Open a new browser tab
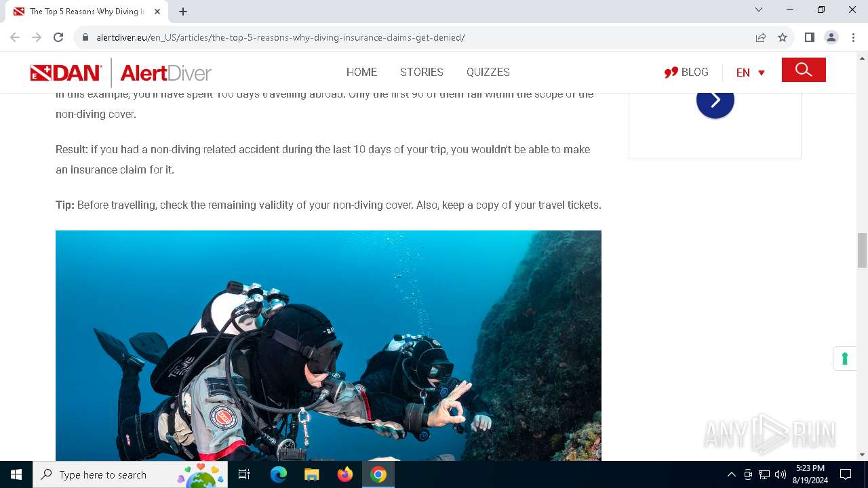The width and height of the screenshot is (868, 488). pos(183,12)
